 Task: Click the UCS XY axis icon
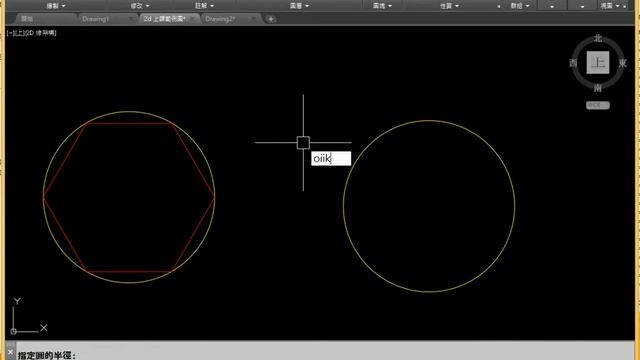pos(29,316)
